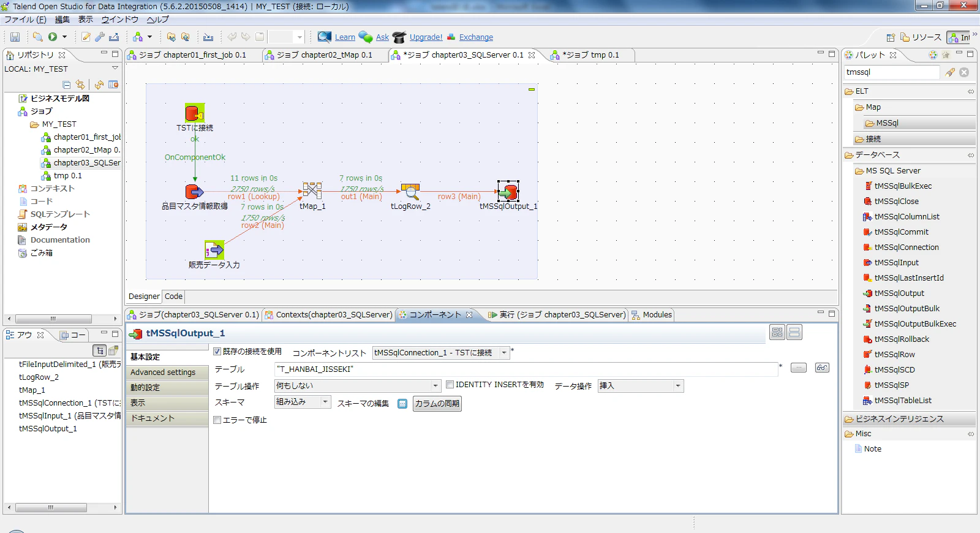Enable the IDENTITY INSERTを有効 checkbox

[x=450, y=385]
